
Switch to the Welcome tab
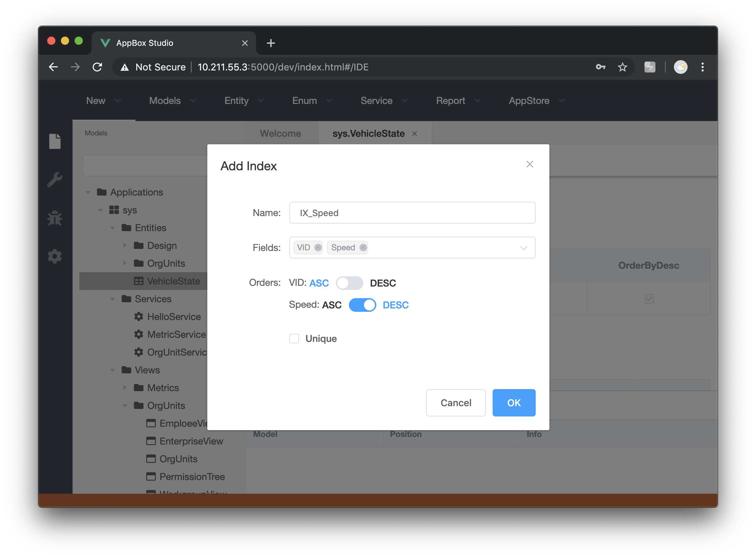tap(280, 133)
